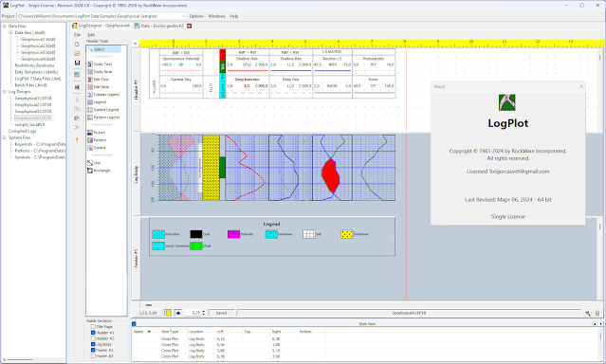Open the Project path dropdown
Screen dimensions: 606x364
coord(183,16)
